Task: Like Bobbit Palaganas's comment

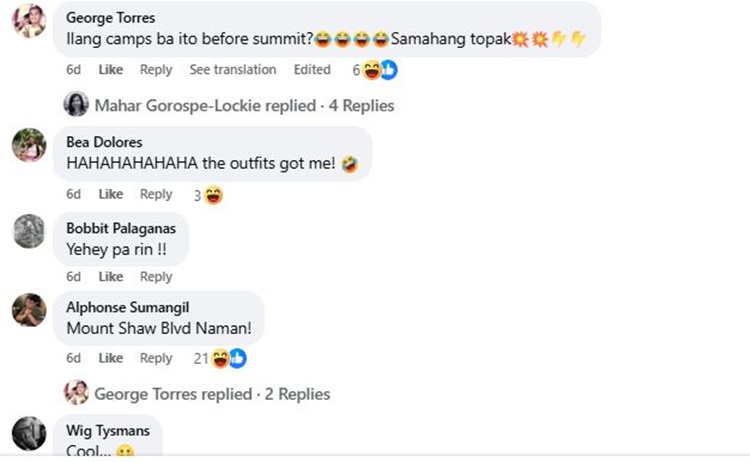Action: coord(111,276)
